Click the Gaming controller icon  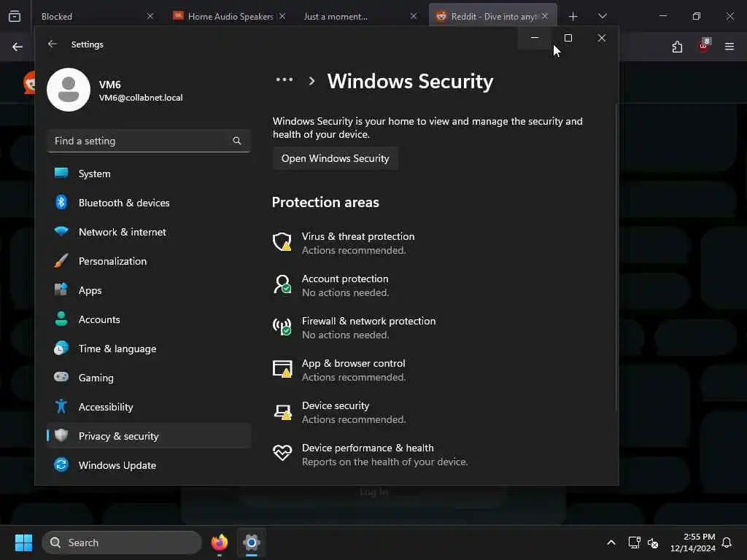61,377
